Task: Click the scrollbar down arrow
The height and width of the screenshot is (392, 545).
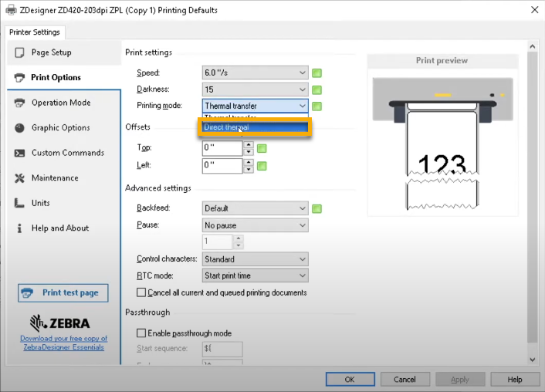Action: point(533,360)
